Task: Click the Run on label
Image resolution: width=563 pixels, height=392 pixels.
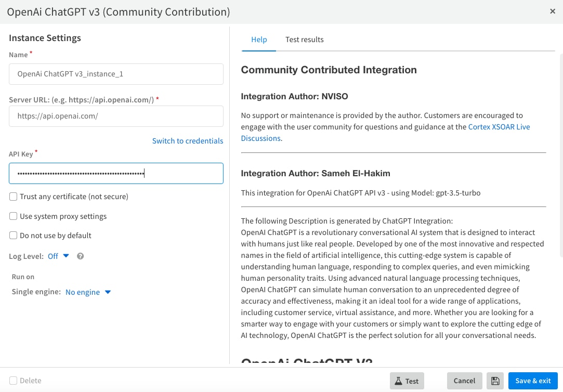Action: click(x=23, y=277)
